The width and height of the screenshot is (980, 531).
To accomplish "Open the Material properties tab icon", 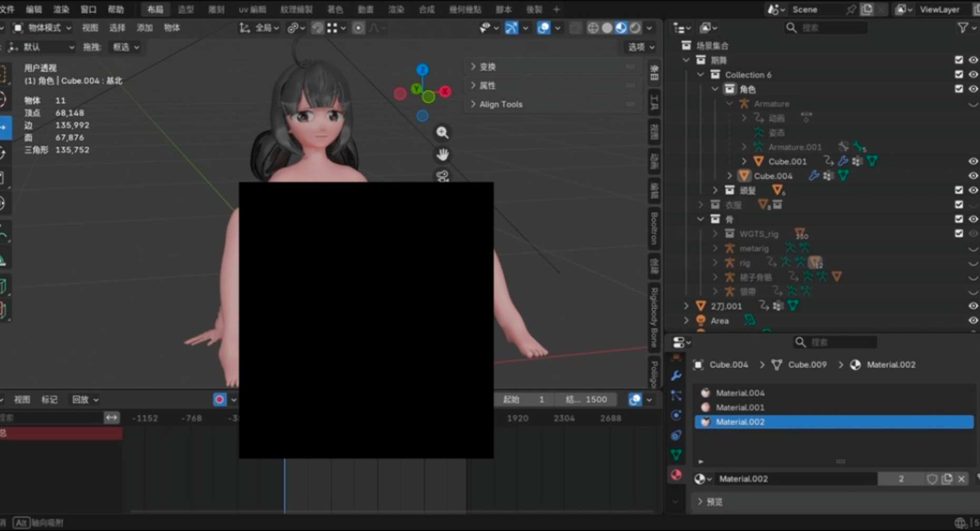I will [x=677, y=475].
